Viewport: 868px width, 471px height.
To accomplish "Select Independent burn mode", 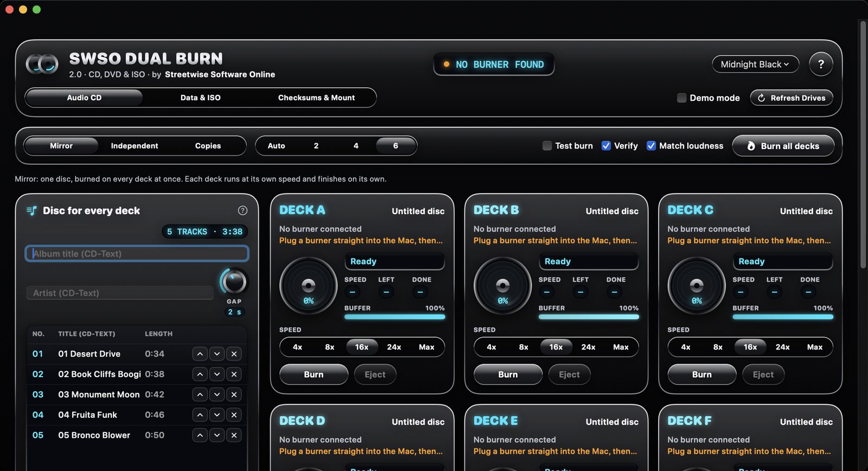I will (x=135, y=146).
